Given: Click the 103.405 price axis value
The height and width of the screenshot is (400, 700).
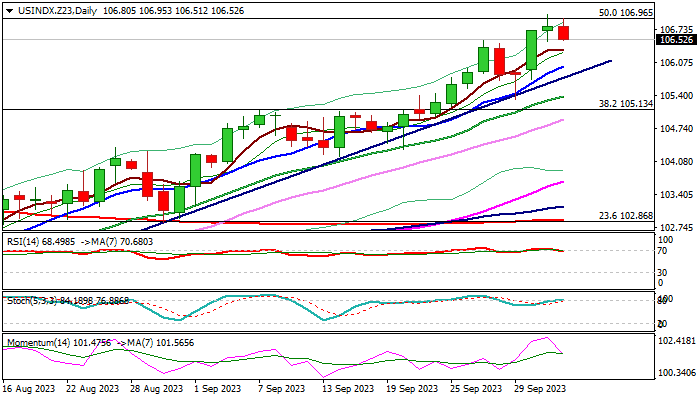Looking at the screenshot, I should coord(675,195).
